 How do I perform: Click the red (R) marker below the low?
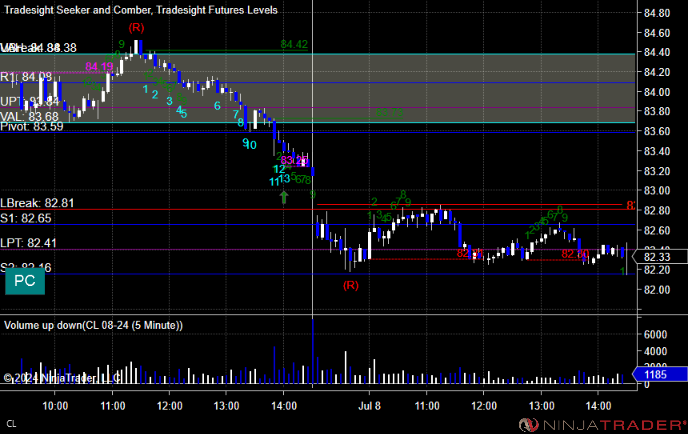(351, 286)
